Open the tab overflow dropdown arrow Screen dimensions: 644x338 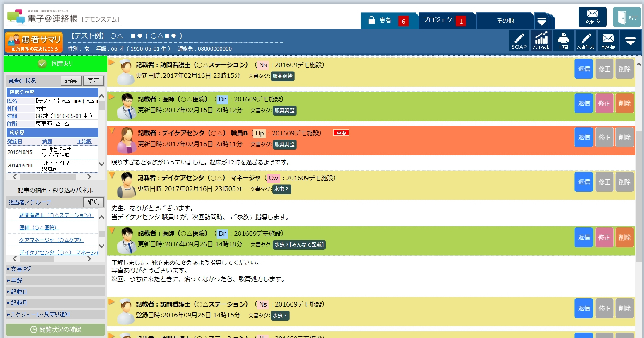pyautogui.click(x=541, y=21)
